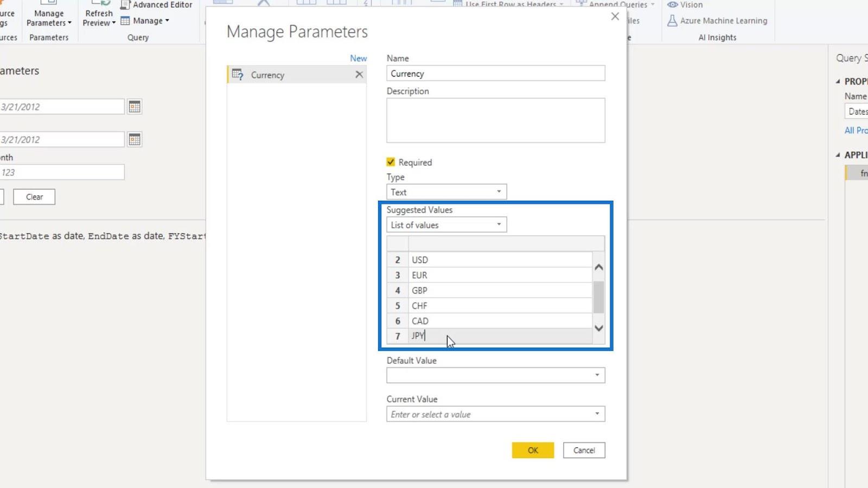Screen dimensions: 868x488
Task: Open the Manage dropdown arrow in Query group
Action: click(x=167, y=21)
